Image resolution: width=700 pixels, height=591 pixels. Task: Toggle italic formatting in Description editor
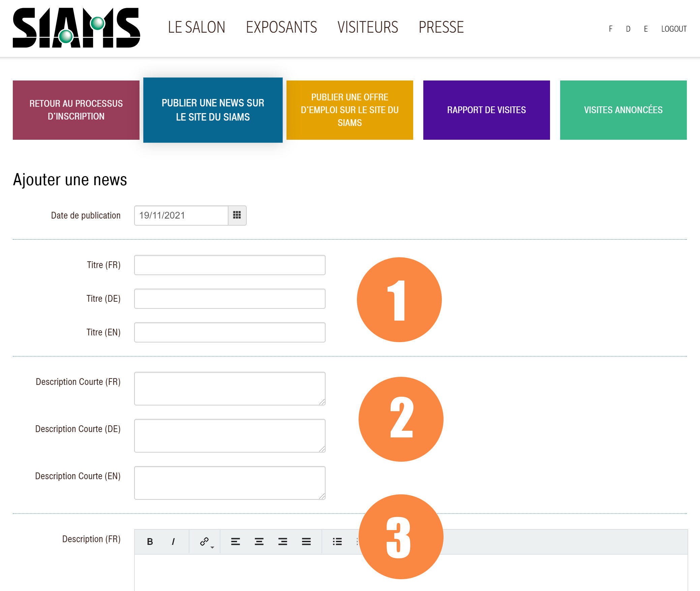click(173, 541)
